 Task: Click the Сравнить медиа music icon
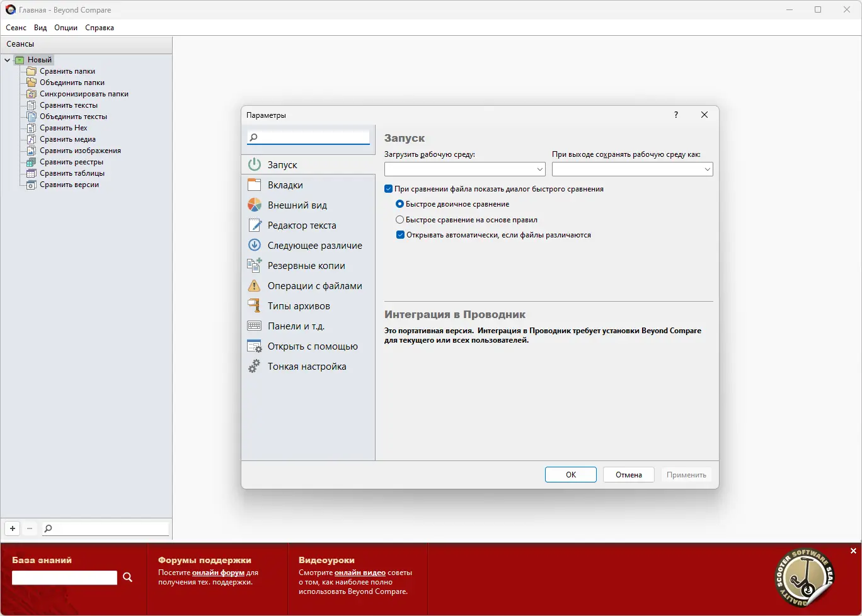31,139
